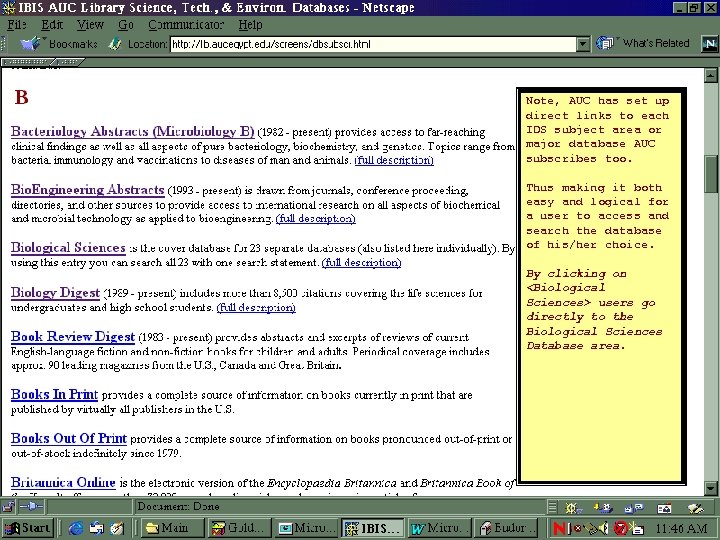Open the Communicator menu
The height and width of the screenshot is (540, 720).
pos(186,25)
